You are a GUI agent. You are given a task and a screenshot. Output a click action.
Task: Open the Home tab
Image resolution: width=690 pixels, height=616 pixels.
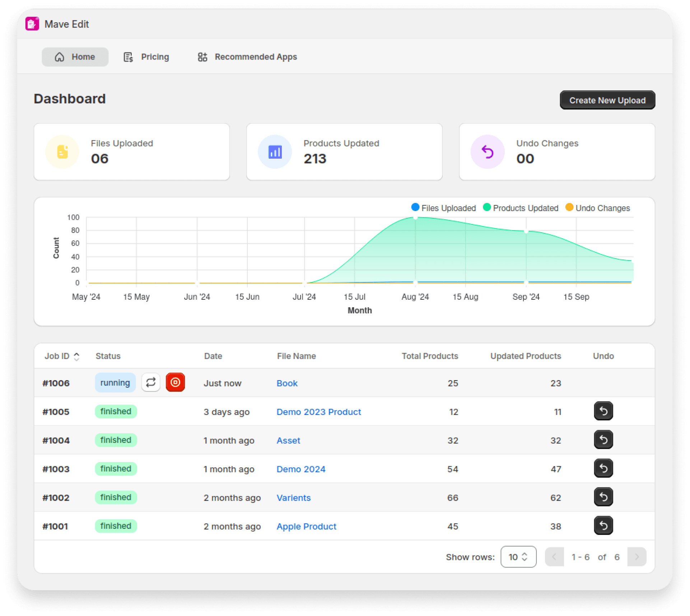[x=75, y=57]
